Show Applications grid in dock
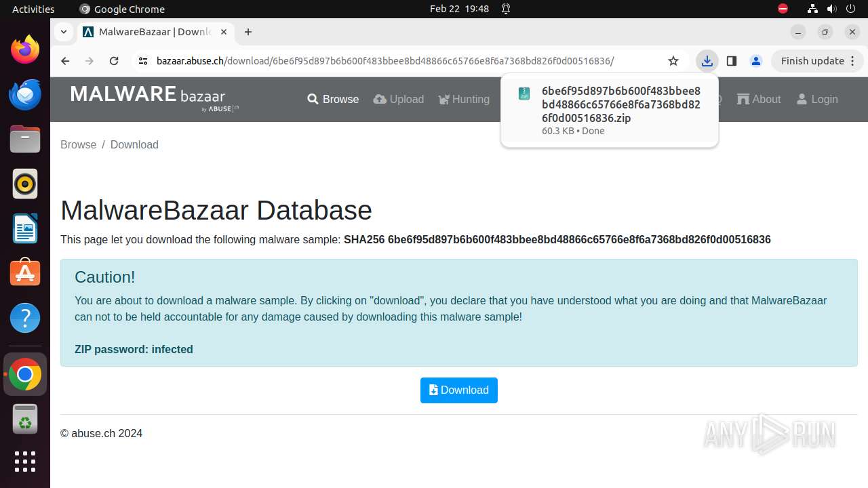The image size is (868, 488). 25,462
